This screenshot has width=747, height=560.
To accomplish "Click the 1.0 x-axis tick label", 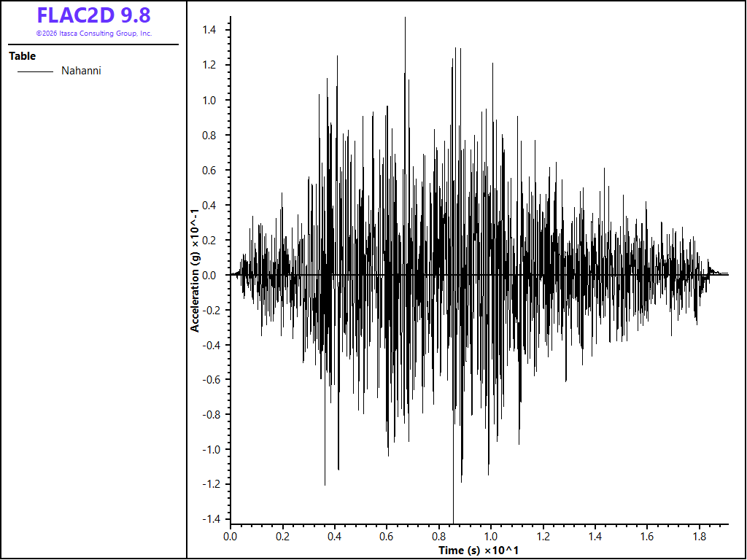I will (491, 537).
